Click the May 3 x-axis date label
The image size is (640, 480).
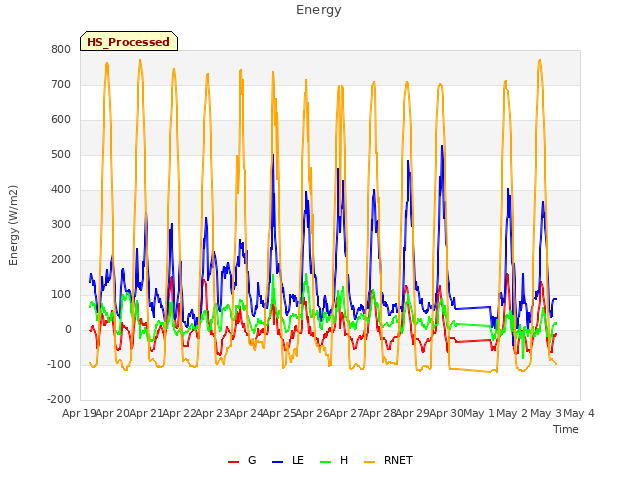546,413
